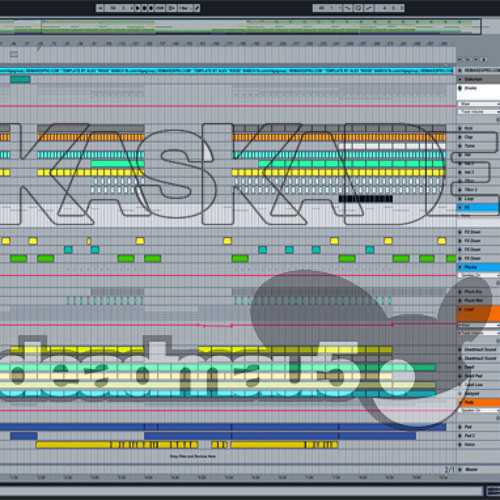This screenshot has width=500, height=500.
Task: Toggle the Loop switch in the transport
Action: [x=359, y=8]
